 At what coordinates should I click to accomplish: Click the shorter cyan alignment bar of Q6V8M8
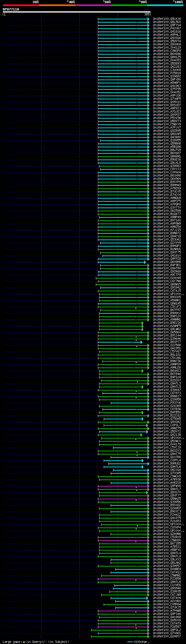click(x=121, y=262)
